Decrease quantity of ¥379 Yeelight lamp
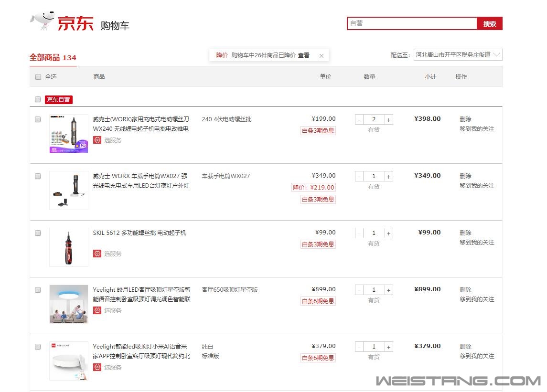Image resolution: width=547 pixels, height=392 pixels. coord(359,347)
